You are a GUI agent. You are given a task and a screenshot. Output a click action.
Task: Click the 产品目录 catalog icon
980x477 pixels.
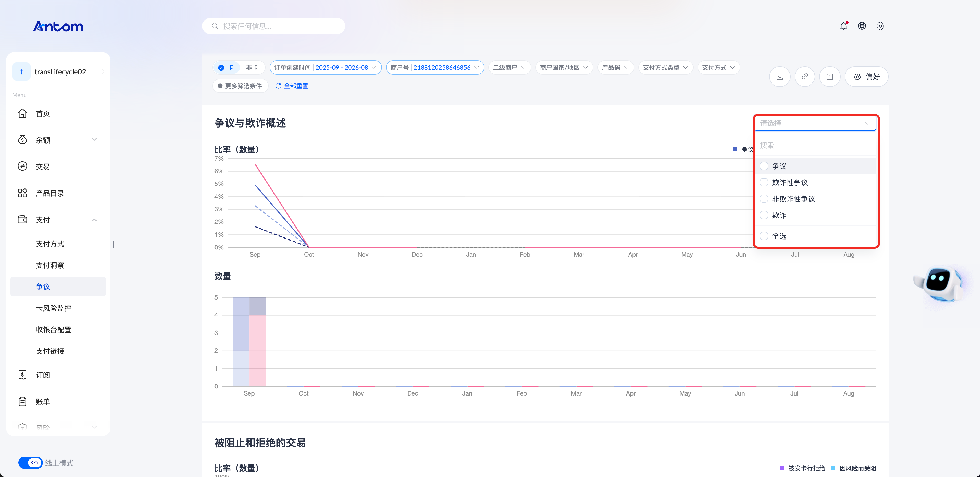point(22,193)
